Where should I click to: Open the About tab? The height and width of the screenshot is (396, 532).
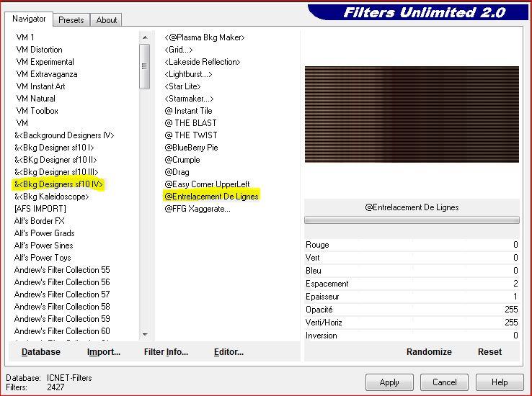click(x=106, y=20)
